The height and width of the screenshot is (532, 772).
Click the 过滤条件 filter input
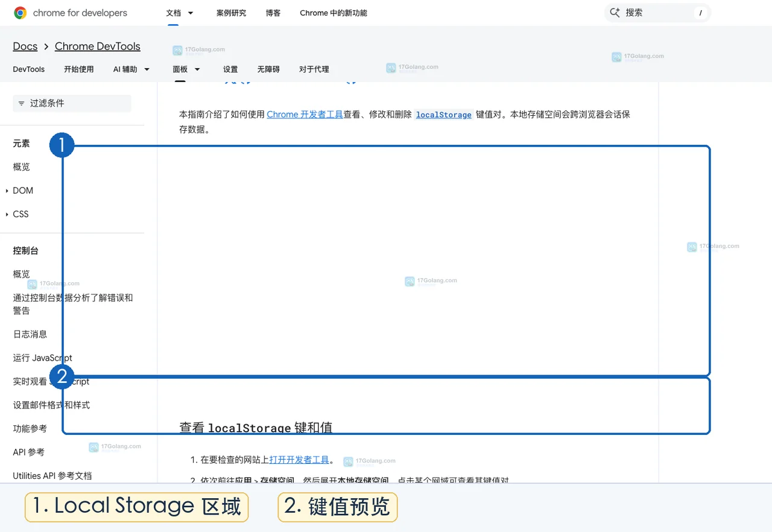(x=72, y=104)
